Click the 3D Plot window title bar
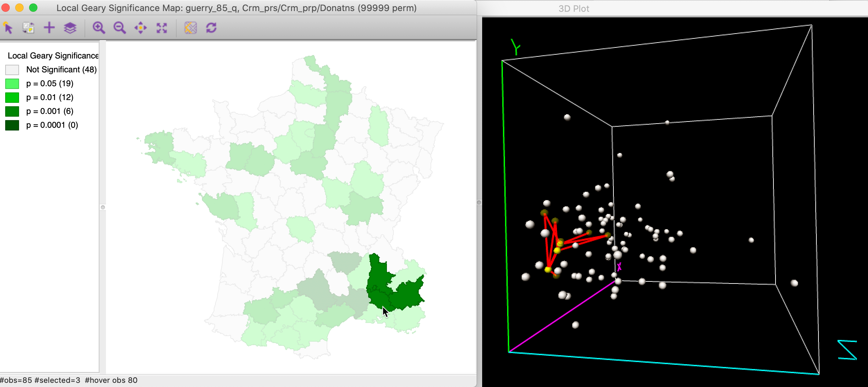 pos(574,8)
